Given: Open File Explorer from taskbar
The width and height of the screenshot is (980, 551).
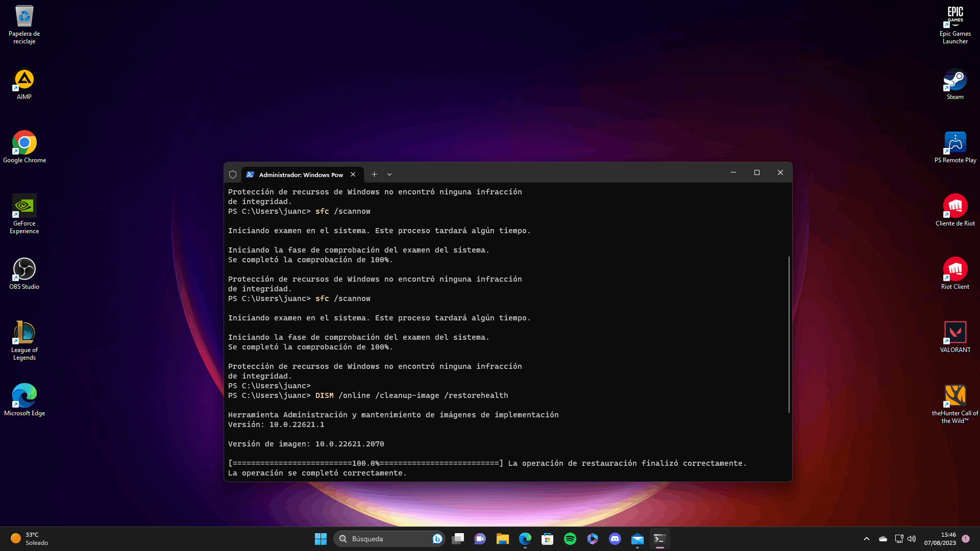Looking at the screenshot, I should [503, 539].
